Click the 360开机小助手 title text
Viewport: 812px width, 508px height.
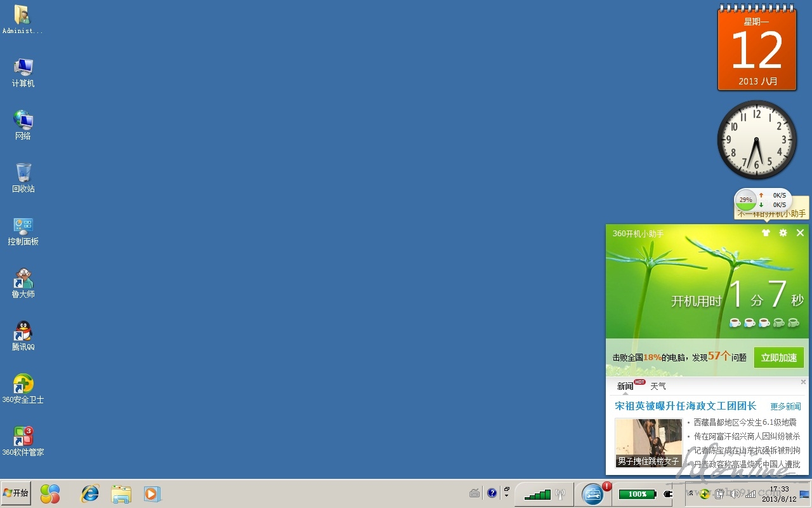point(638,234)
